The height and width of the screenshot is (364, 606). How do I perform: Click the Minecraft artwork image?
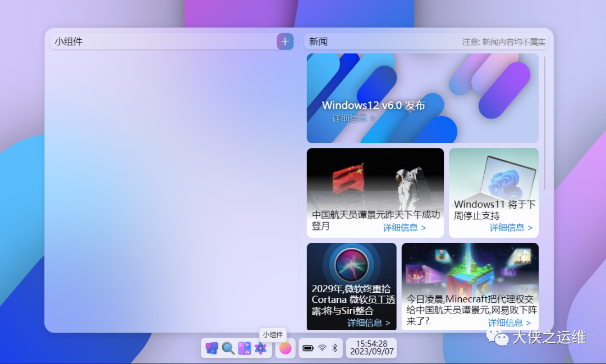pos(470,269)
